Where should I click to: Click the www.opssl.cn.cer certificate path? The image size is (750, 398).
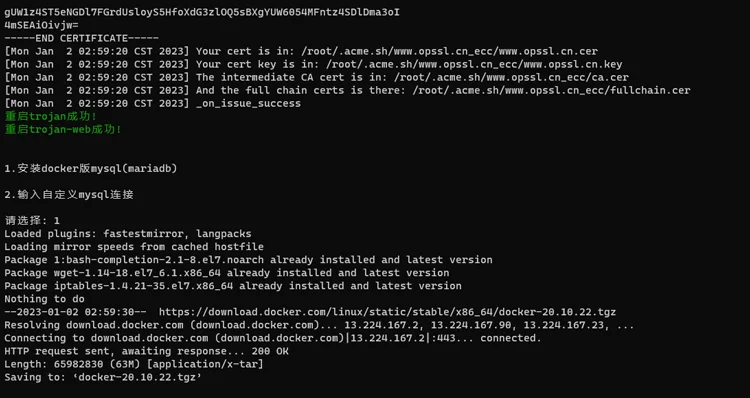tap(449, 51)
